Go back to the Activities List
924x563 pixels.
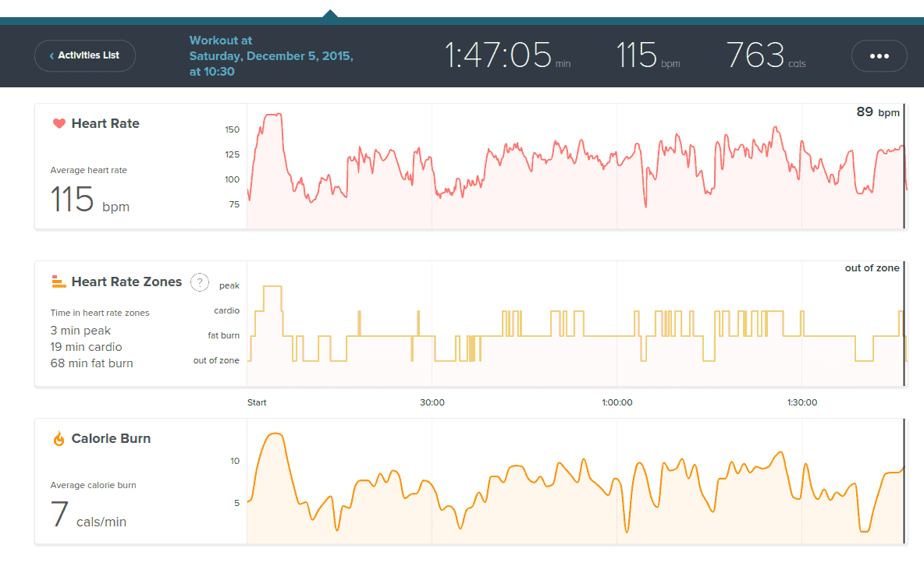(85, 55)
